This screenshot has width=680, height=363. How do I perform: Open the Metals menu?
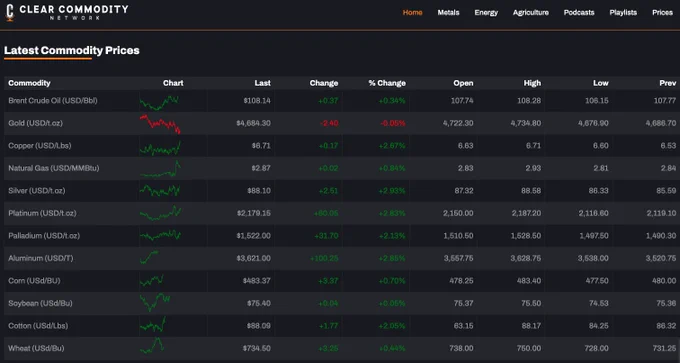[x=448, y=13]
